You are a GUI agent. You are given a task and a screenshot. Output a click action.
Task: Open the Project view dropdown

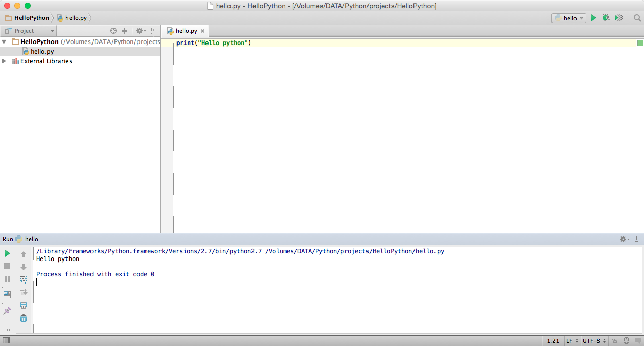pyautogui.click(x=30, y=31)
